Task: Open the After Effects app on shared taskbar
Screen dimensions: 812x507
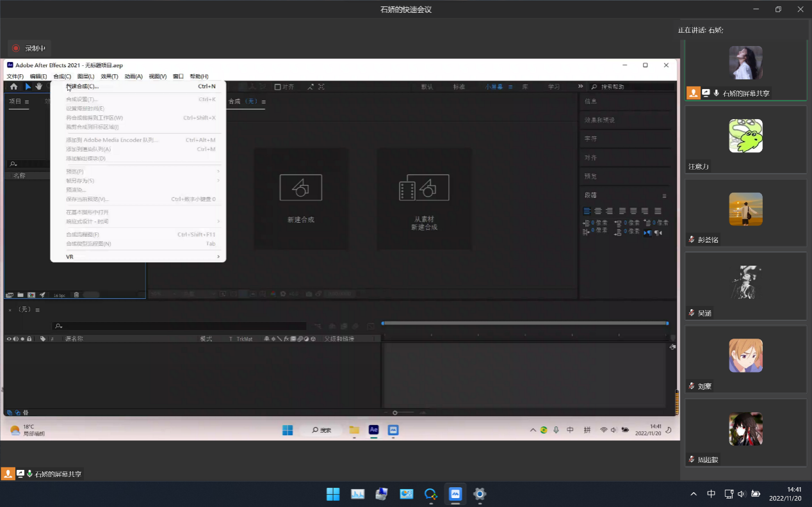Action: click(373, 430)
